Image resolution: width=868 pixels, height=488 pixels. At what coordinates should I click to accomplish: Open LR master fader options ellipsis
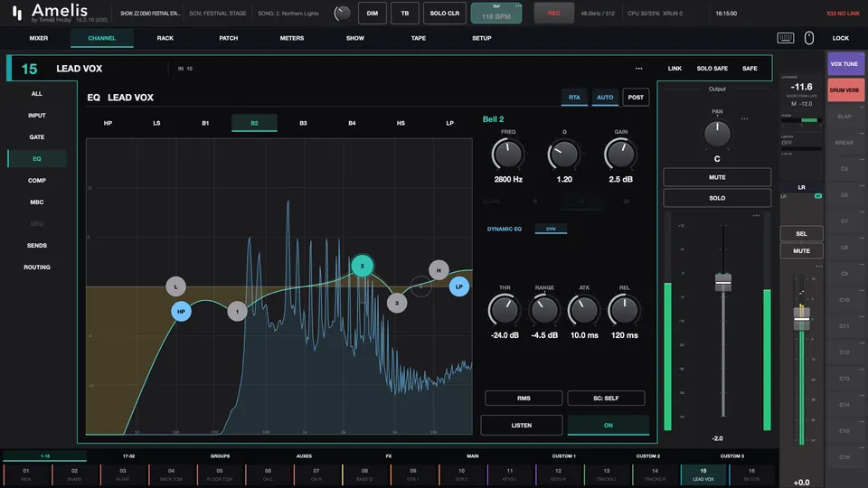click(819, 267)
